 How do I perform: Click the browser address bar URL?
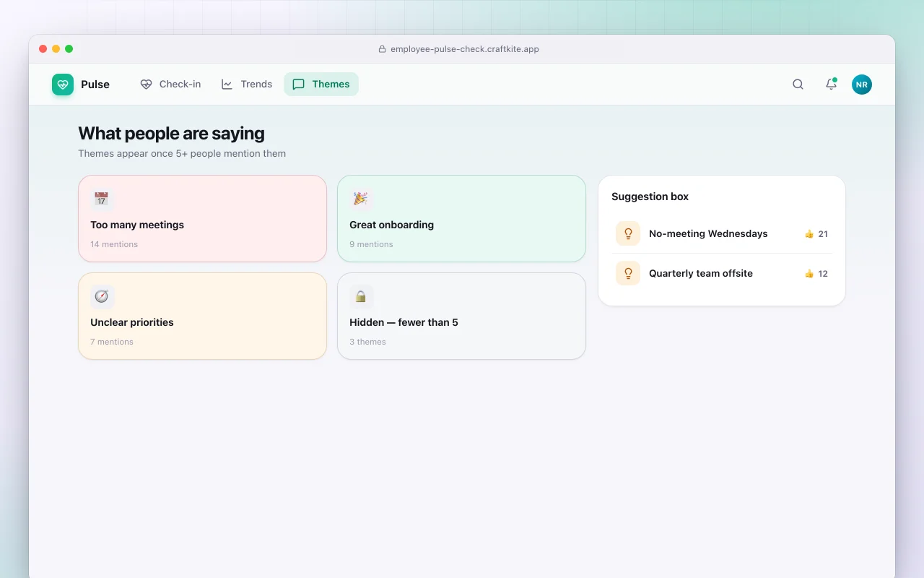point(465,49)
